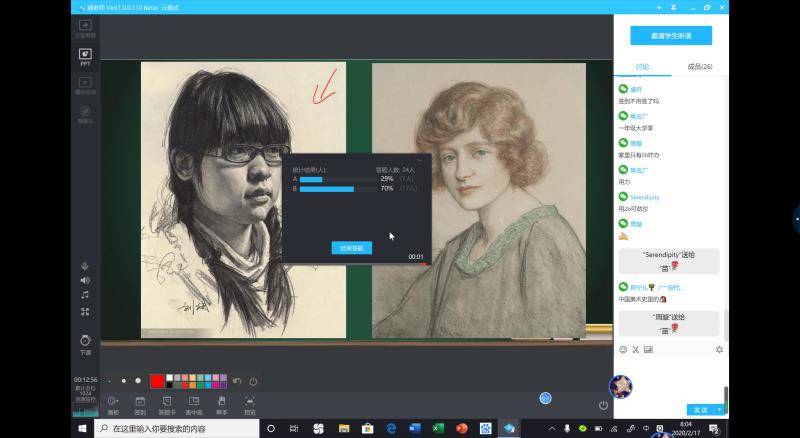Click the music note icon
This screenshot has height=438, width=800.
pyautogui.click(x=85, y=296)
